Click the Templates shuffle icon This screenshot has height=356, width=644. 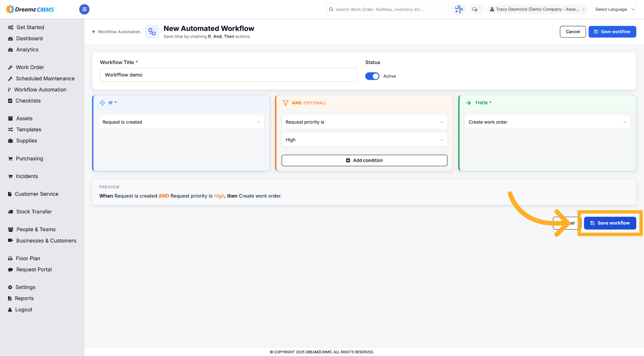10,130
